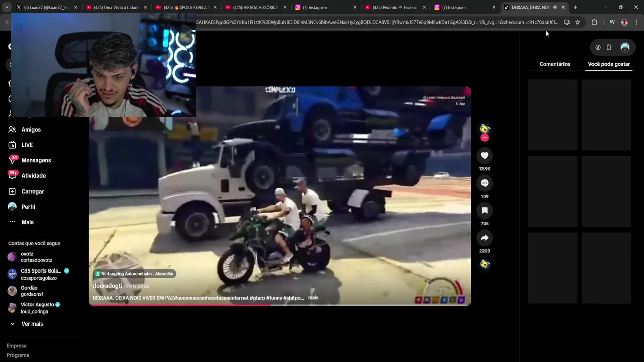This screenshot has height=362, width=644.
Task: Open second thumbnail in first row
Action: coord(606,115)
